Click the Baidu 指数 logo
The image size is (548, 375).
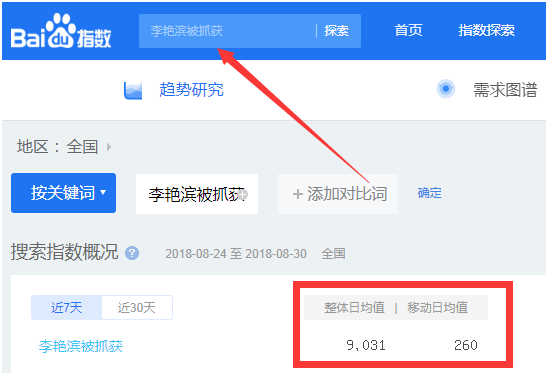(x=61, y=31)
